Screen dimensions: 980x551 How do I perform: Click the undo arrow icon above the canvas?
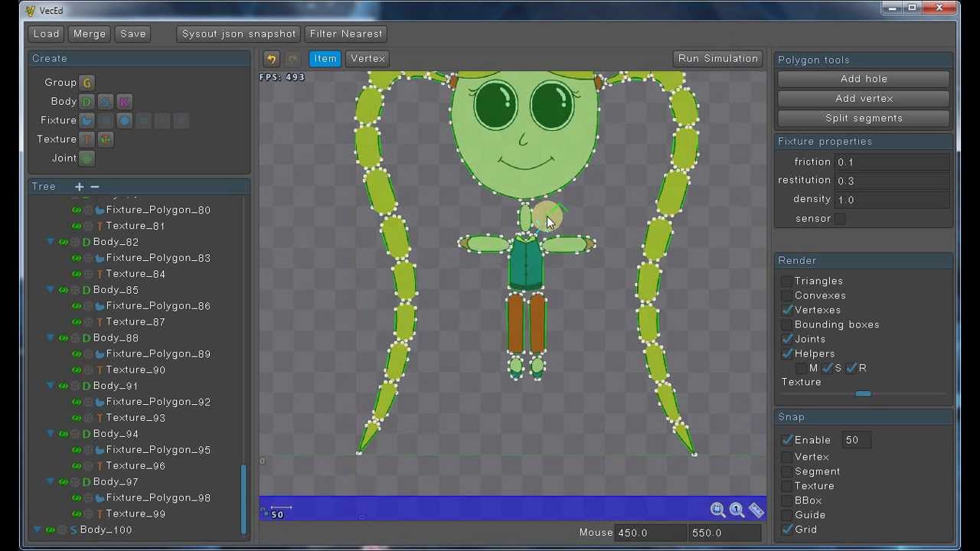[x=271, y=59]
